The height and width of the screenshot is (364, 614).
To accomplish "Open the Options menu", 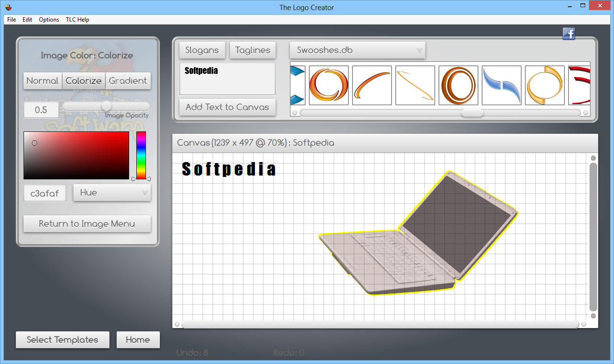I will tap(49, 20).
